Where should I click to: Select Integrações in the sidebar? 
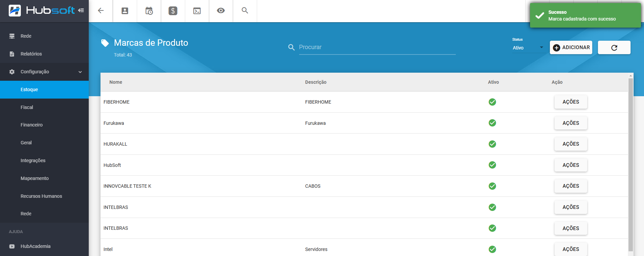pyautogui.click(x=44, y=160)
